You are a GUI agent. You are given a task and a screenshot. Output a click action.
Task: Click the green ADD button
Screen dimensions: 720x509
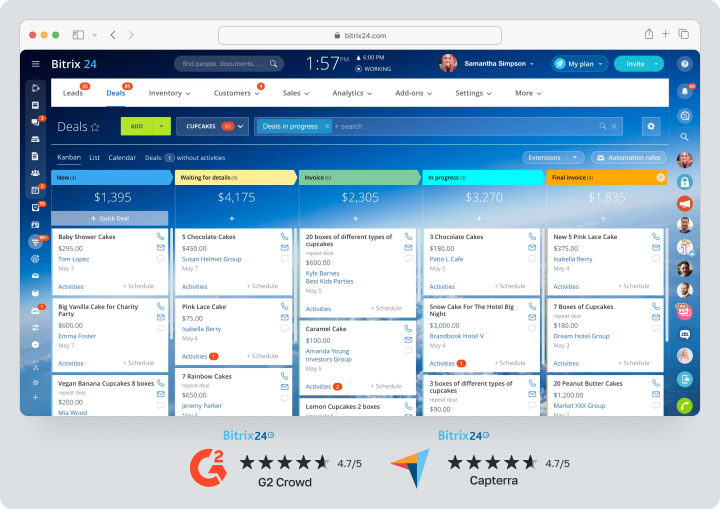[137, 126]
